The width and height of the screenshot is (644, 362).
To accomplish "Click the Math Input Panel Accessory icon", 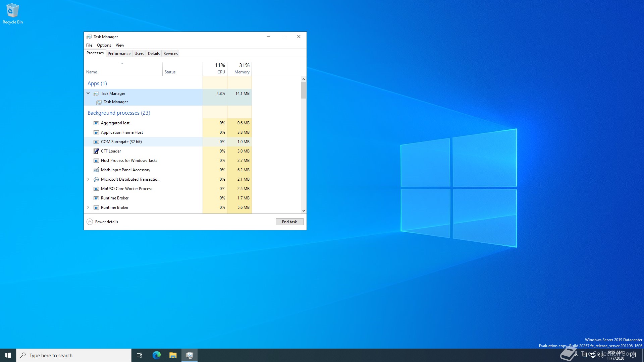I will (x=96, y=170).
